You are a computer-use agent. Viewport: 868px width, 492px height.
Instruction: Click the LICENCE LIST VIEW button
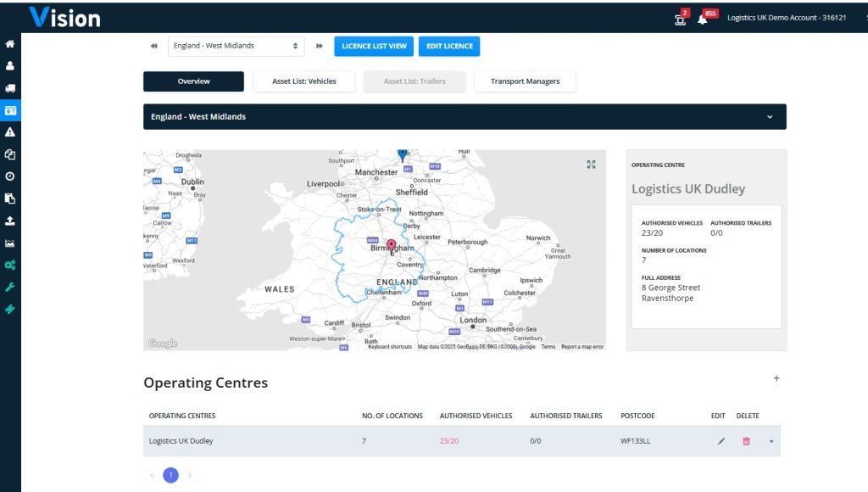(x=374, y=46)
